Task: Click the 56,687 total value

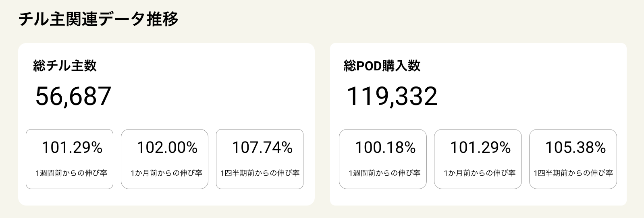Action: tap(73, 97)
